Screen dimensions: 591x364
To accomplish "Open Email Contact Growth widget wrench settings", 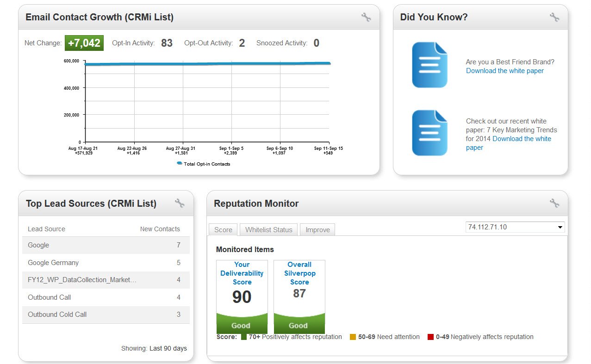I will pyautogui.click(x=366, y=18).
